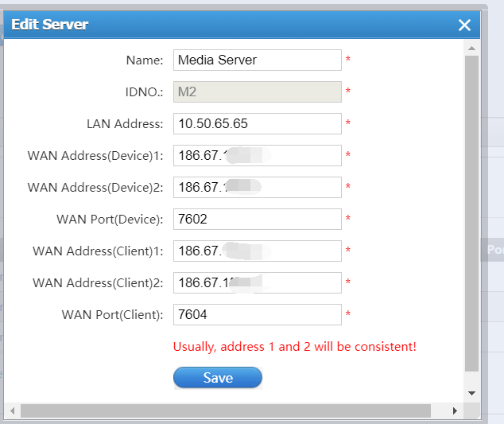Image resolution: width=504 pixels, height=424 pixels.
Task: Click the 'WAN Address(Client)2:' label
Action: click(98, 283)
